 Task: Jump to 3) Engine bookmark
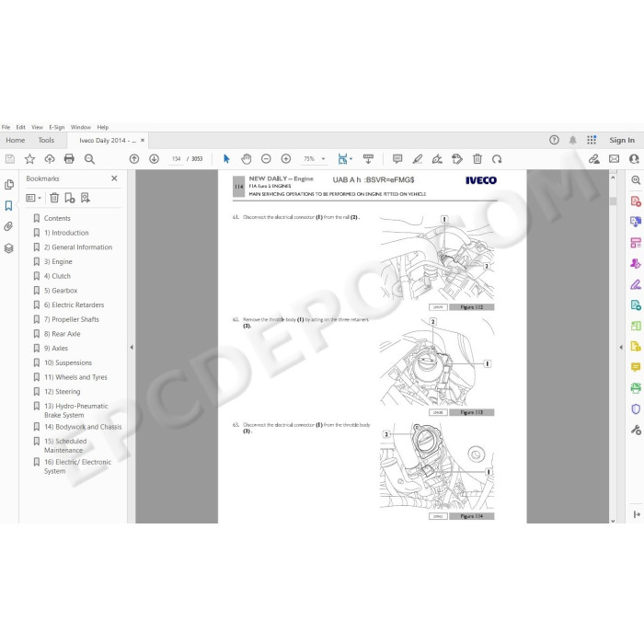click(x=58, y=261)
